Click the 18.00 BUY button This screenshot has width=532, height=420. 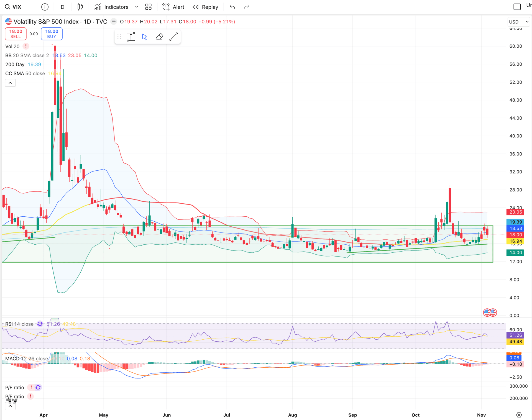coord(52,34)
